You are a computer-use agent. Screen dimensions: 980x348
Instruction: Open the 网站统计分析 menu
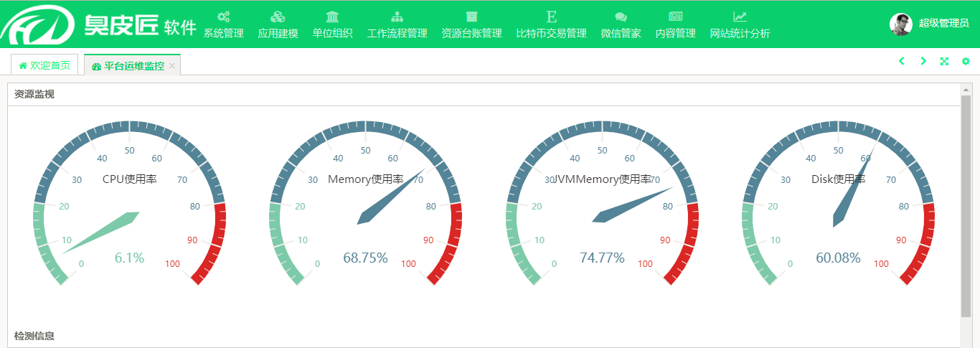click(740, 25)
